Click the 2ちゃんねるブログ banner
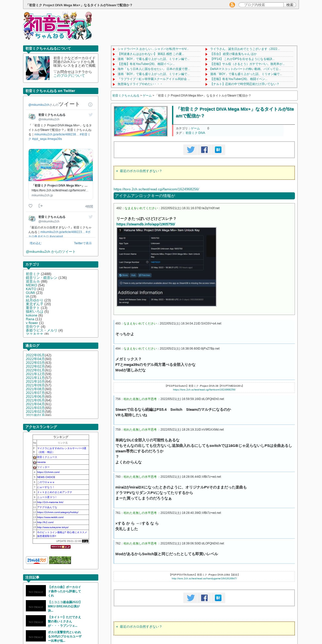Image resolution: width=322 pixels, height=644 pixels. [x=37, y=560]
